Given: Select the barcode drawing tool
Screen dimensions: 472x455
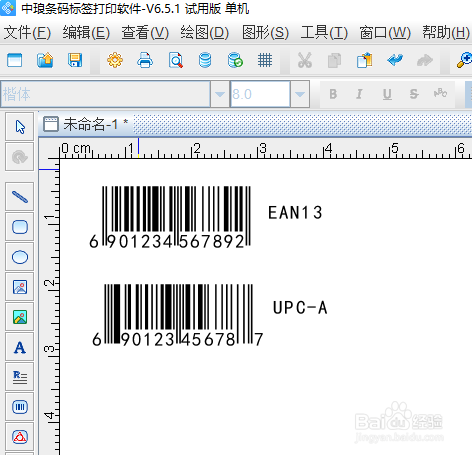Looking at the screenshot, I should pos(20,407).
